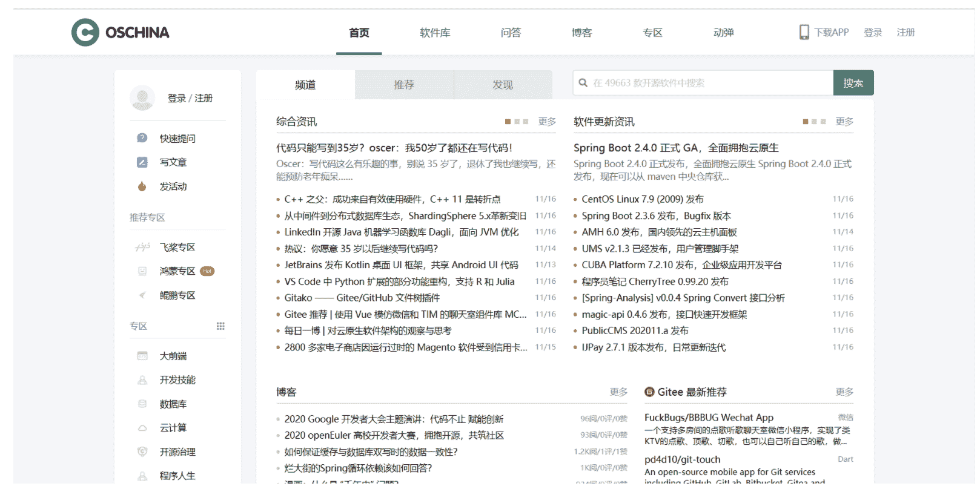
Task: Click the write article (写文章) pencil icon
Action: [142, 162]
